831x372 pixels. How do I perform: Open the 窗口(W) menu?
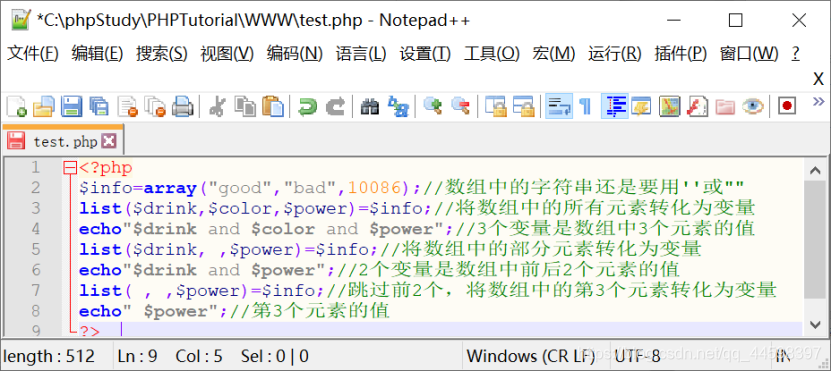[749, 54]
